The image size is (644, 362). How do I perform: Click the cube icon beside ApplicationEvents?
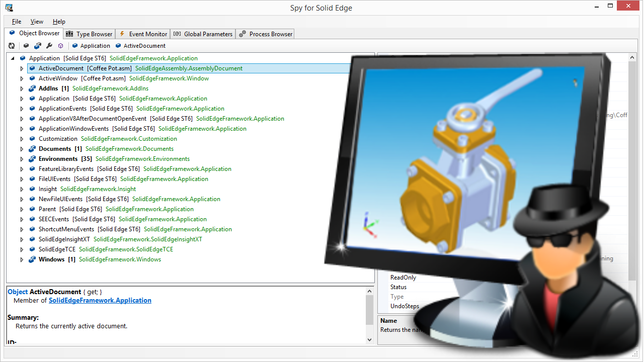(32, 109)
